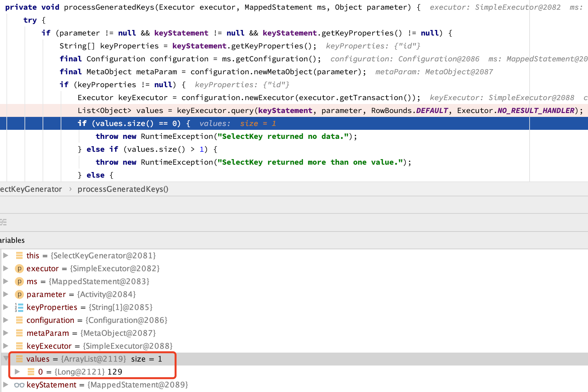
Task: Click the keyExecutor object icon
Action: [x=19, y=346]
